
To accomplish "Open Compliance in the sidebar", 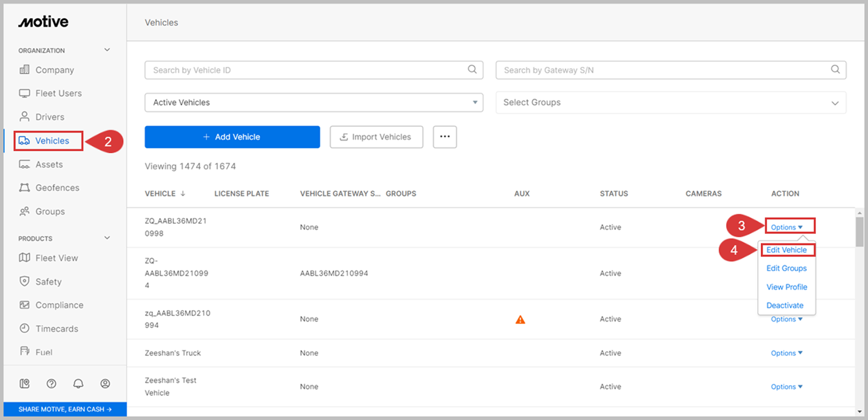I will pyautogui.click(x=60, y=305).
